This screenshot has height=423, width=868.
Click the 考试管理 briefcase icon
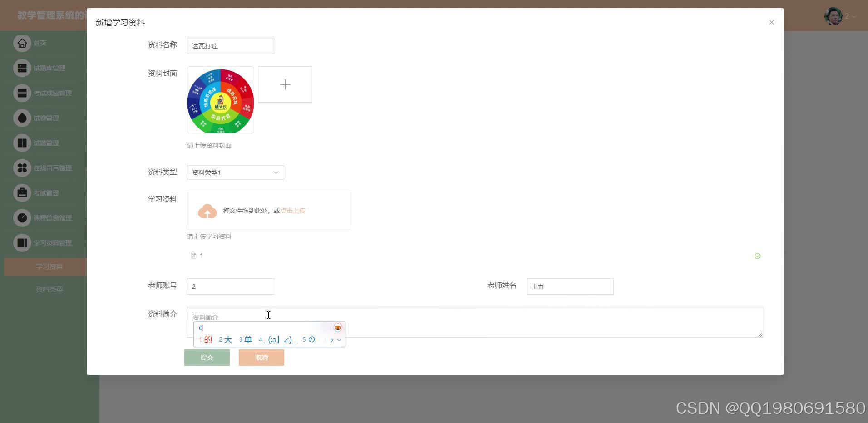(22, 192)
